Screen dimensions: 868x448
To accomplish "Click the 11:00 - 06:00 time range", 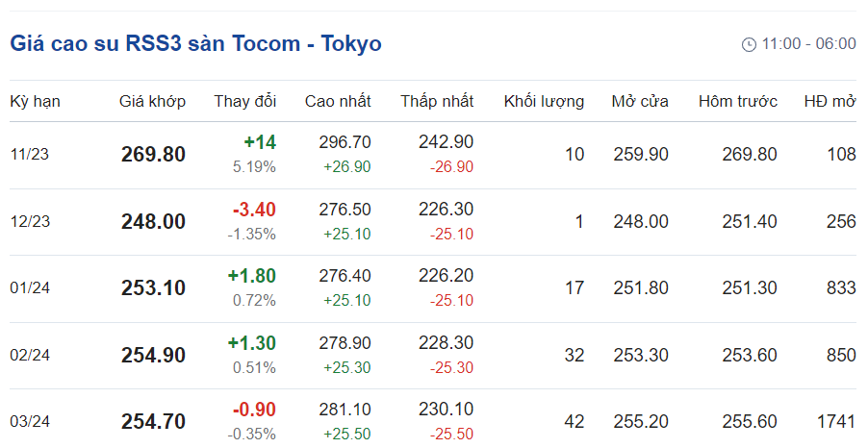I will tap(808, 44).
